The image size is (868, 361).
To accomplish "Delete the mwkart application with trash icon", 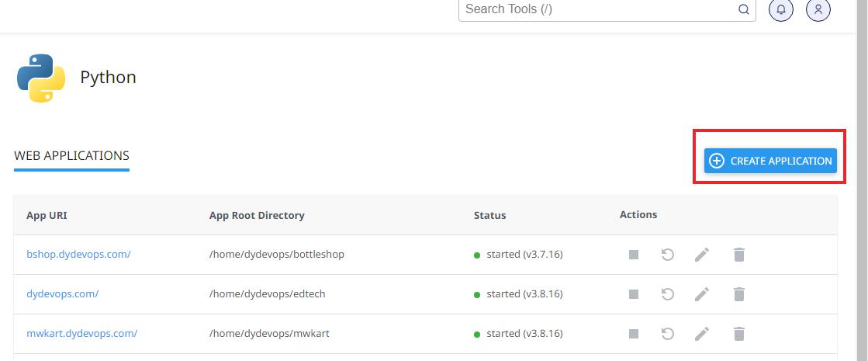I will point(739,334).
